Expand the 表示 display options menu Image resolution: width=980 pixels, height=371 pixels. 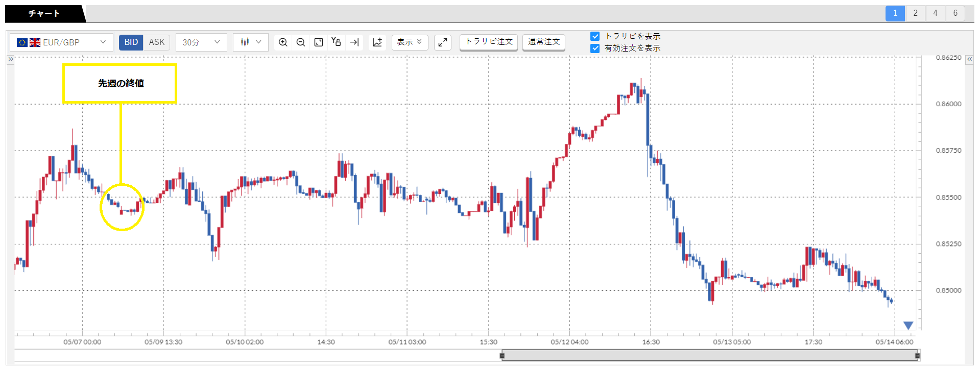pyautogui.click(x=410, y=42)
